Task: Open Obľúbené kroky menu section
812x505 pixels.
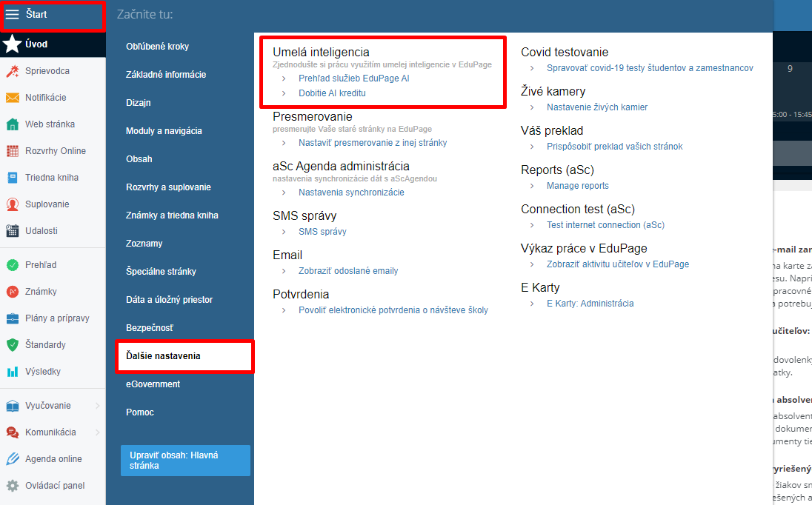Action: 157,47
